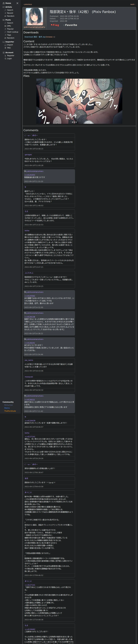Follow the >>4125562 comment reference link
The image size is (138, 644).
(x=30, y=296)
